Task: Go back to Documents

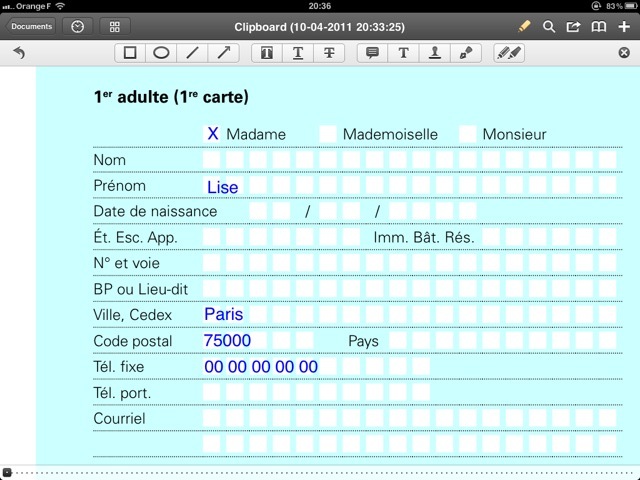Action: point(32,27)
